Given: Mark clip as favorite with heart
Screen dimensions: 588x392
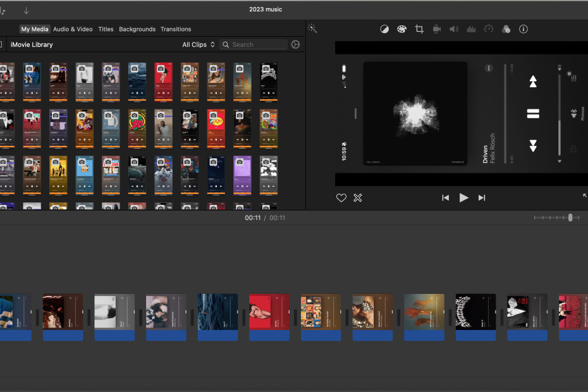Looking at the screenshot, I should (341, 198).
